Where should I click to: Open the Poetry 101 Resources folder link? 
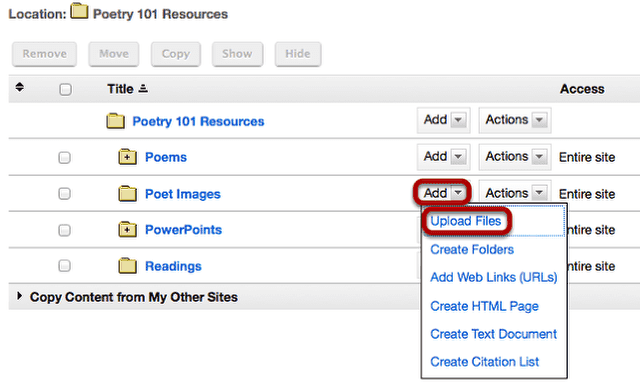click(198, 122)
